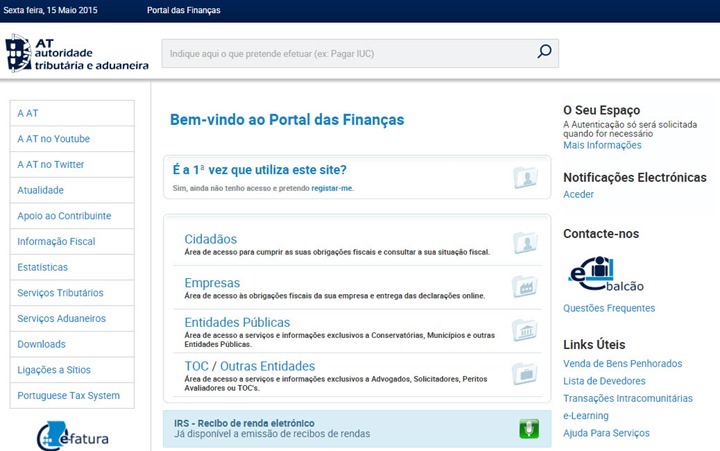720x451 pixels.
Task: Select 'Apoio ao Contribuinte' menu item
Action: (72, 216)
